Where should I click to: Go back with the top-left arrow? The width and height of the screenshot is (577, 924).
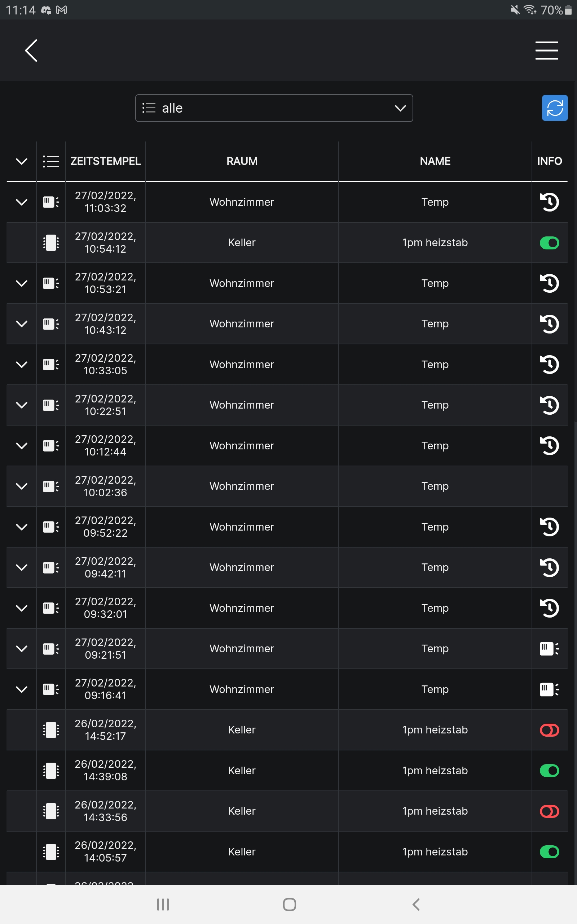[31, 51]
